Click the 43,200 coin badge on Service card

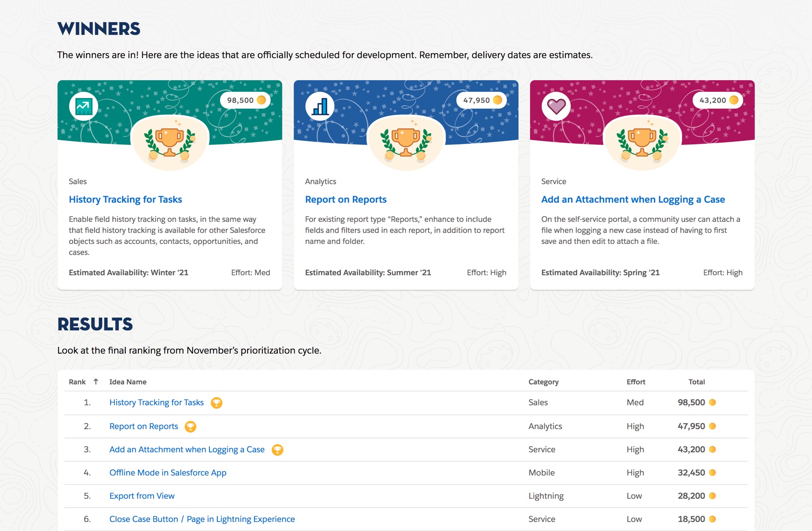point(718,100)
